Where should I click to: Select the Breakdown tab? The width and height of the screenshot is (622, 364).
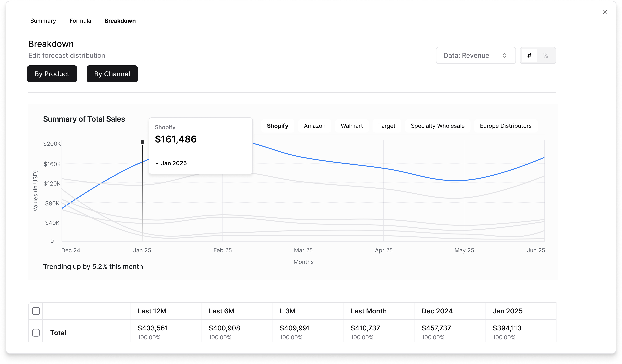(120, 21)
